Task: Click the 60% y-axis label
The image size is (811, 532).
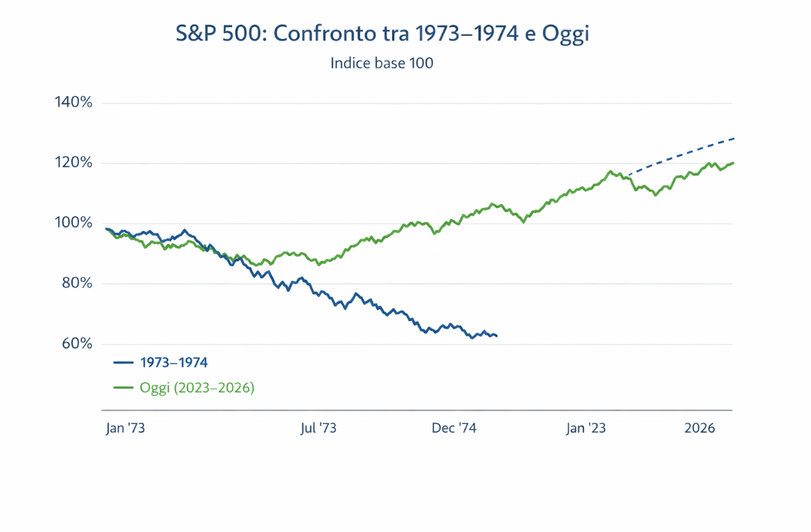Action: click(76, 344)
